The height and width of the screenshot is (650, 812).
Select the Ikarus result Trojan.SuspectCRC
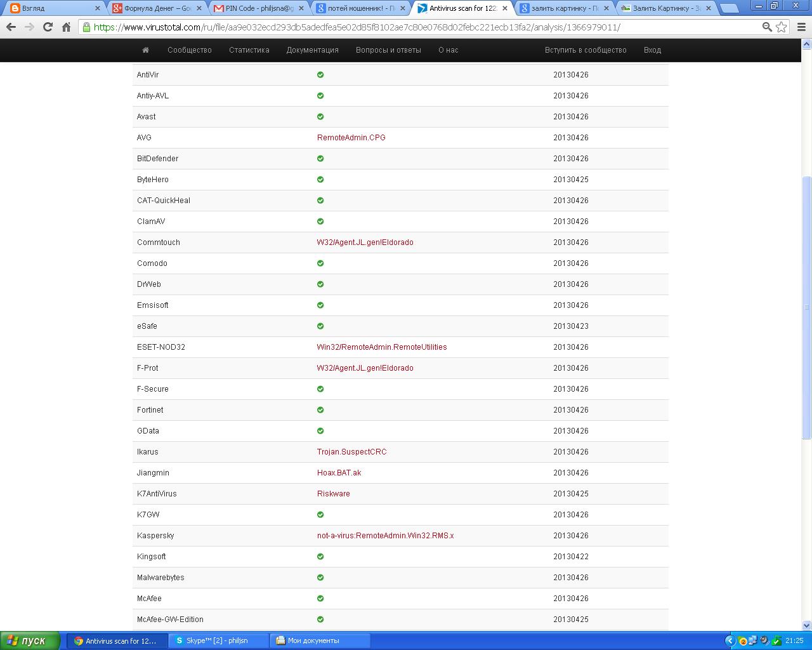(352, 452)
